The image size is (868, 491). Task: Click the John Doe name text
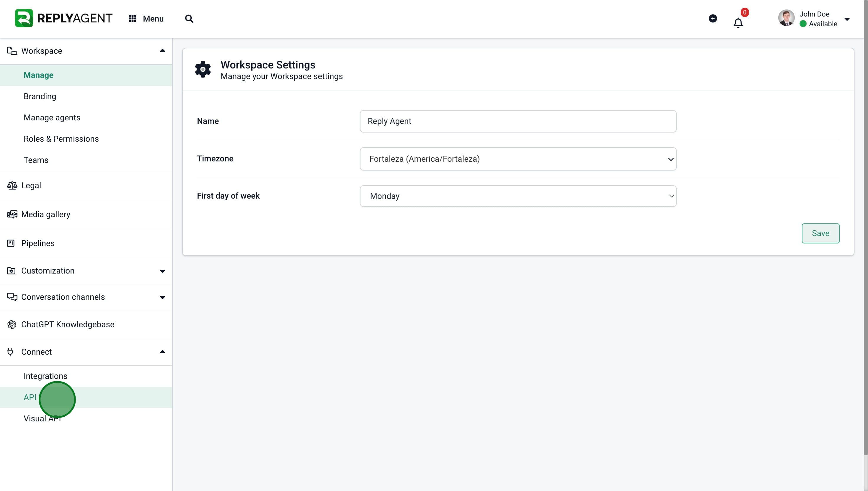click(x=814, y=14)
